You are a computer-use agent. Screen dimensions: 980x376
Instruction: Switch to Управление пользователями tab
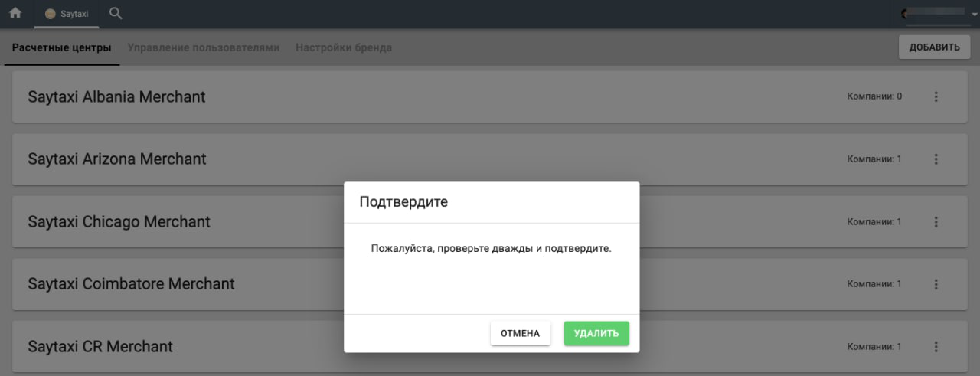[204, 47]
